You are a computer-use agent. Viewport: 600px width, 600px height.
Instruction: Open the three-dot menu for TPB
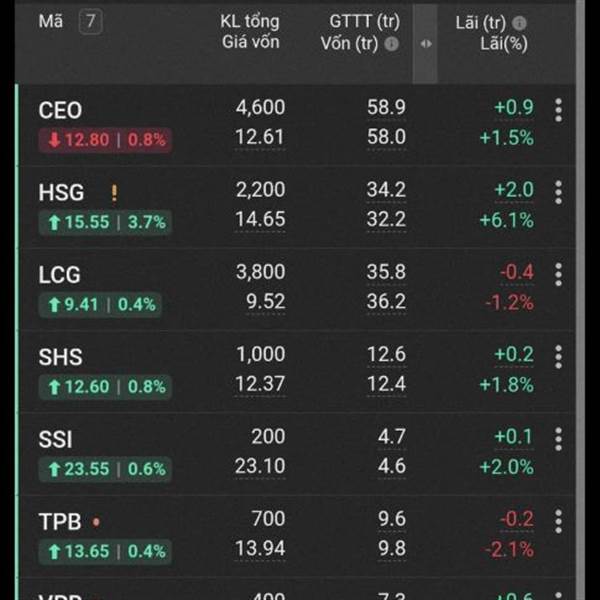pos(558,522)
